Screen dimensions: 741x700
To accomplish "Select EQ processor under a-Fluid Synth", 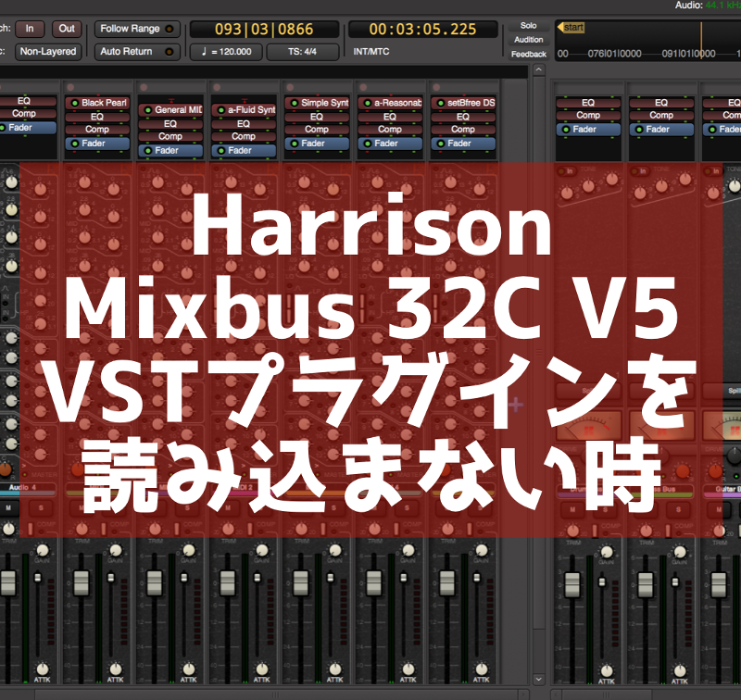I will coord(244,124).
